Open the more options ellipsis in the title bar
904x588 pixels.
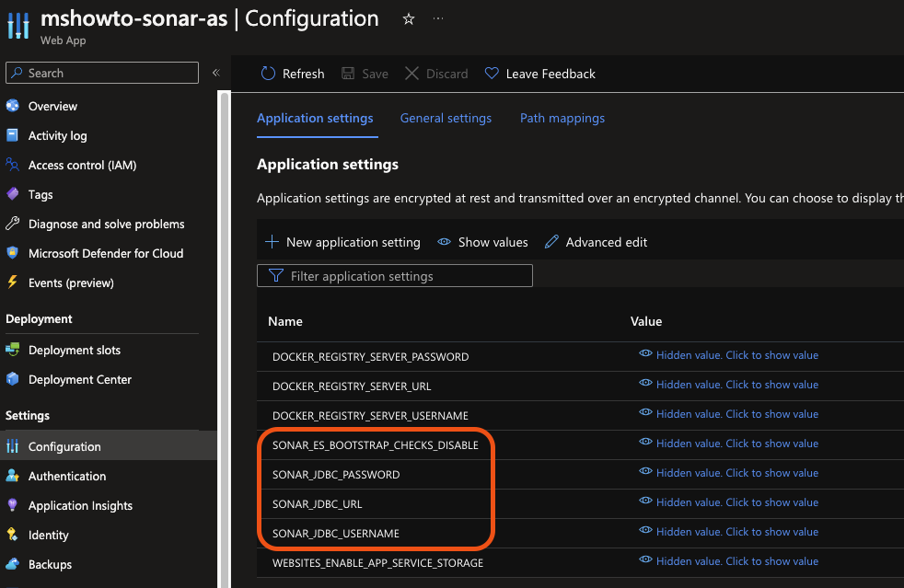(438, 18)
